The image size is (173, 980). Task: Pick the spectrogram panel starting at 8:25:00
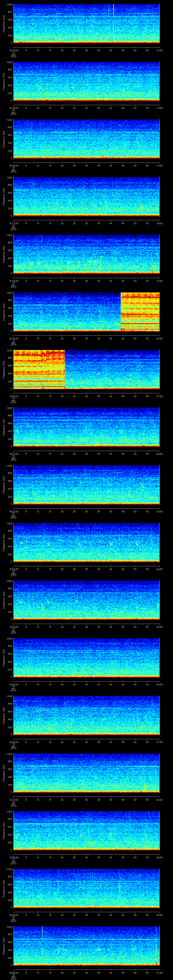86,657
